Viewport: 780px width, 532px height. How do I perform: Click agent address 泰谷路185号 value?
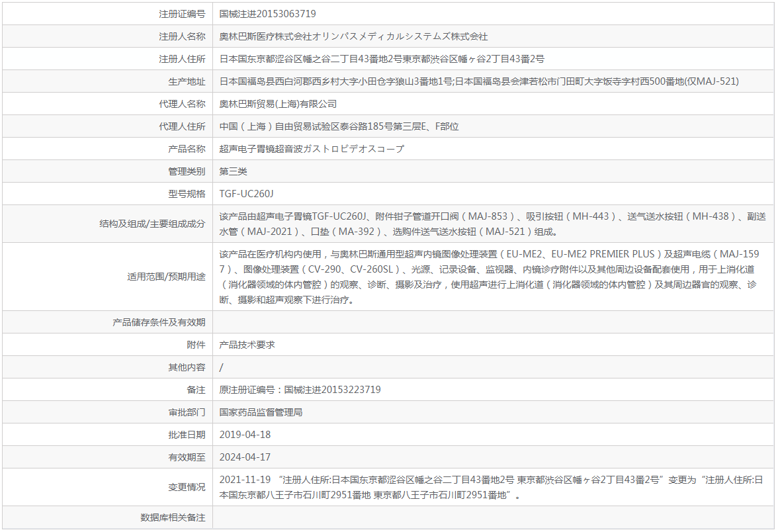[x=339, y=126]
